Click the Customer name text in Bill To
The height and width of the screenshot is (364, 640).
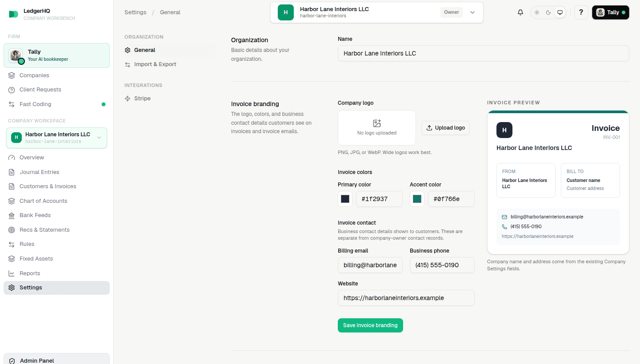tap(583, 181)
